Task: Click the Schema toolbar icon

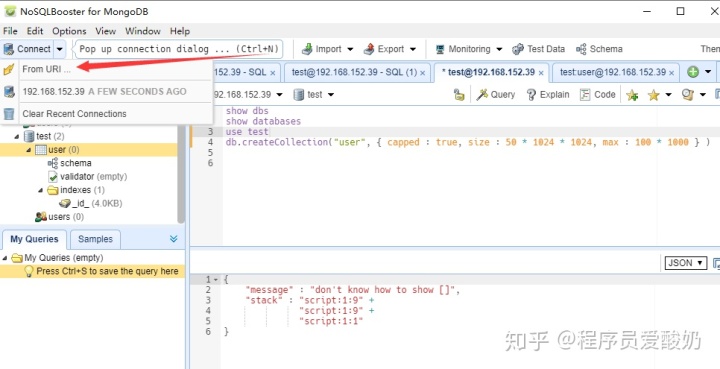Action: tap(581, 49)
